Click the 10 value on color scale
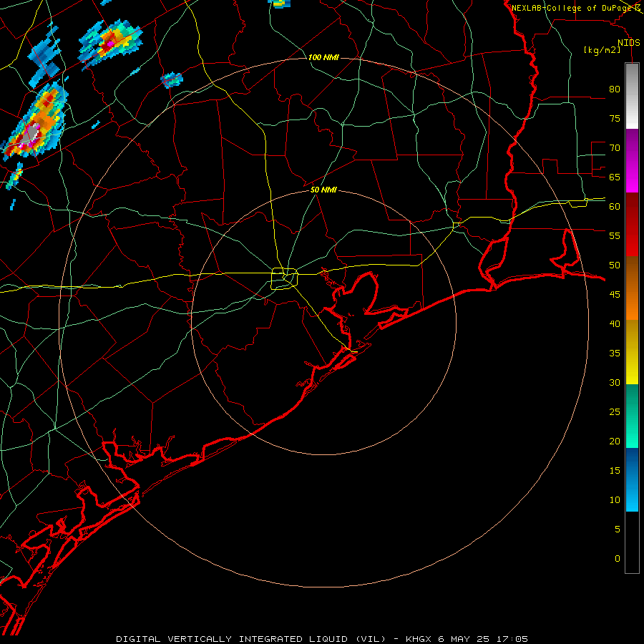Image resolution: width=644 pixels, height=644 pixels. click(615, 500)
